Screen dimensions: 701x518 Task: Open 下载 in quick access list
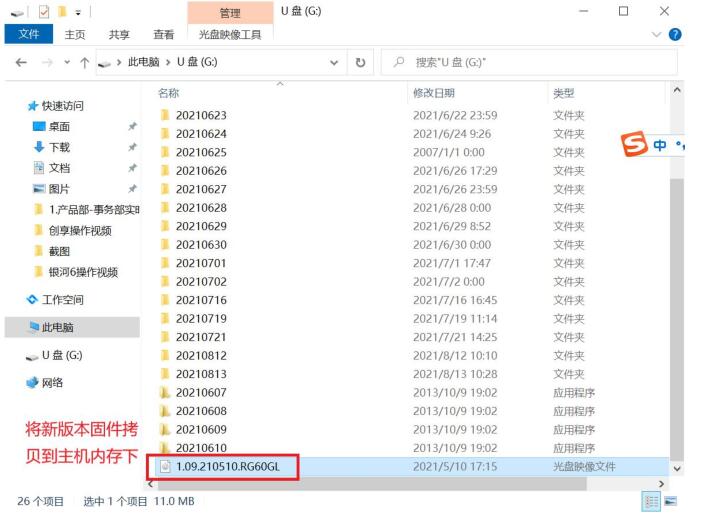pyautogui.click(x=59, y=147)
